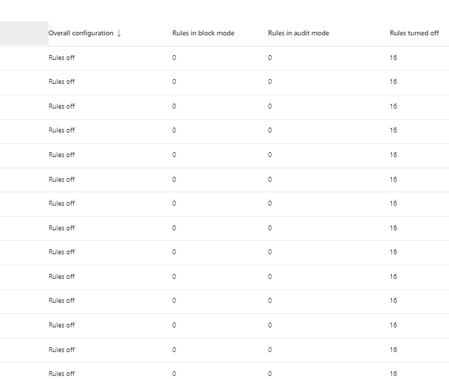449x379 pixels.
Task: Sort by Rules in audit mode column
Action: (x=299, y=33)
